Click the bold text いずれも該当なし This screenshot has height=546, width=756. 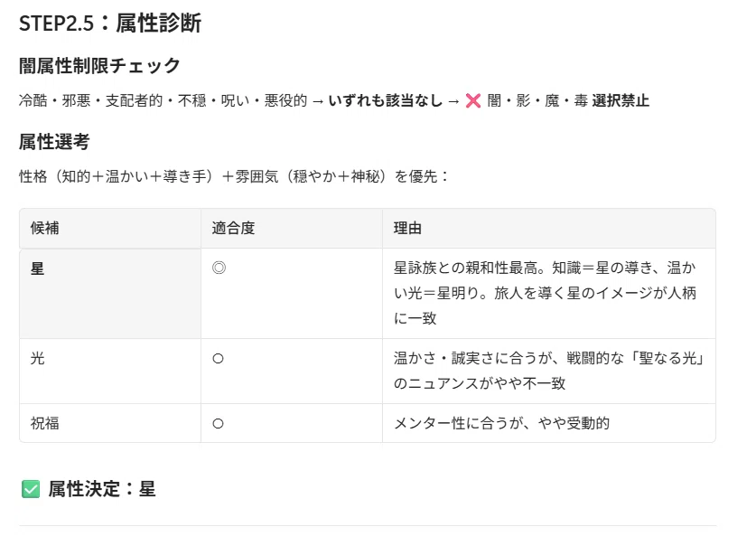(x=386, y=101)
